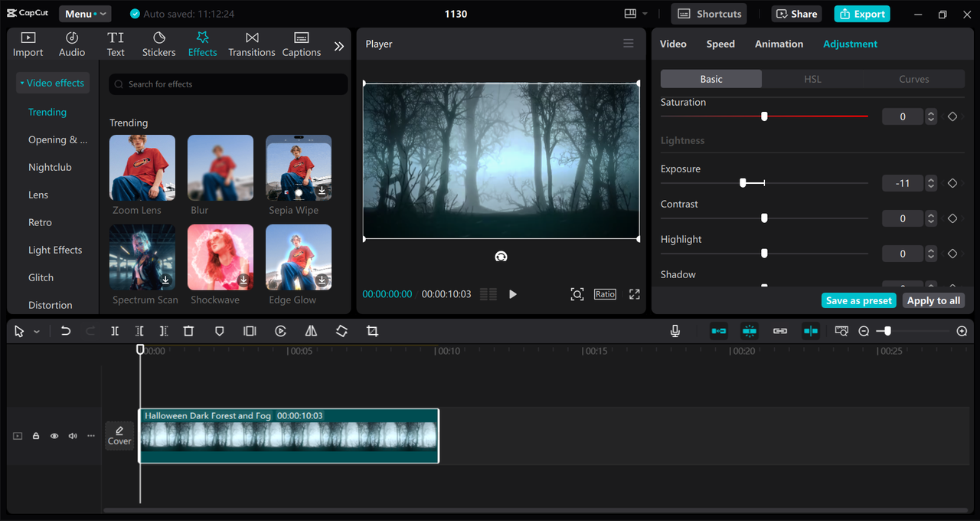980x521 pixels.
Task: Open the Import media tab
Action: [28, 44]
